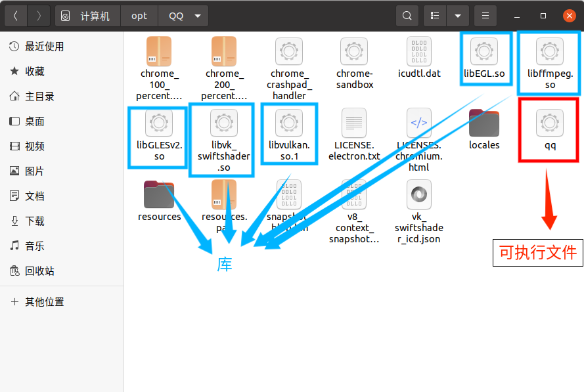This screenshot has height=392, width=584.
Task: Go to 主目录 home folder
Action: point(62,97)
